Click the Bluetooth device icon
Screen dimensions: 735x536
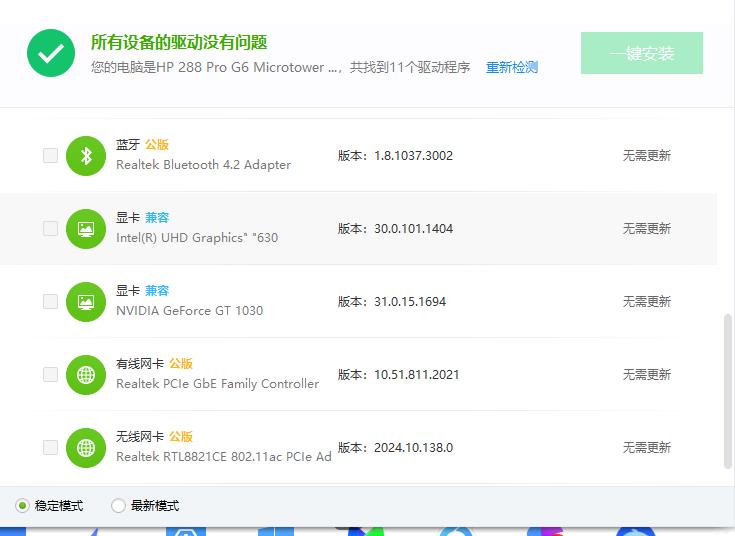[86, 155]
